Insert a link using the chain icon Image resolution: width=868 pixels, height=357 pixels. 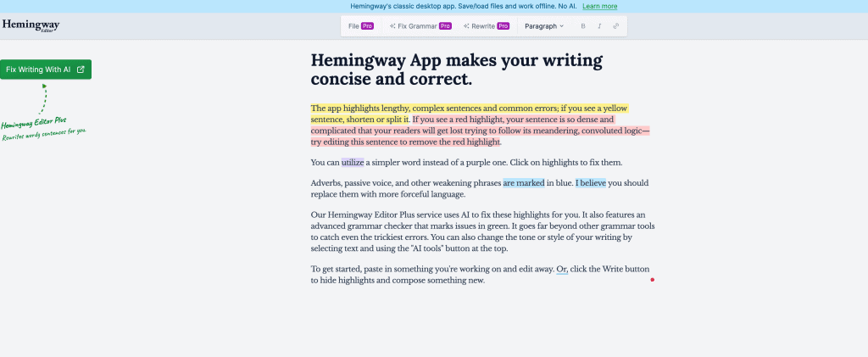(616, 26)
